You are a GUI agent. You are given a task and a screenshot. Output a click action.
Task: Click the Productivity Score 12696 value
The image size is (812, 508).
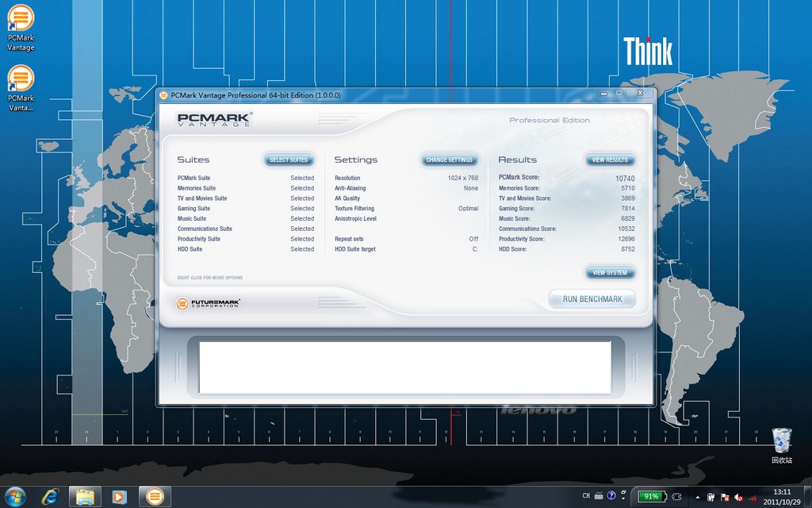[626, 239]
